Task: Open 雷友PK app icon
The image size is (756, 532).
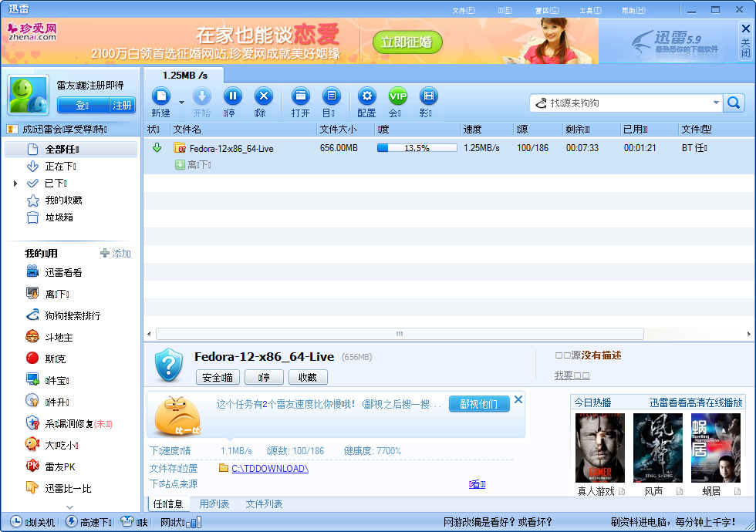Action: pos(32,466)
